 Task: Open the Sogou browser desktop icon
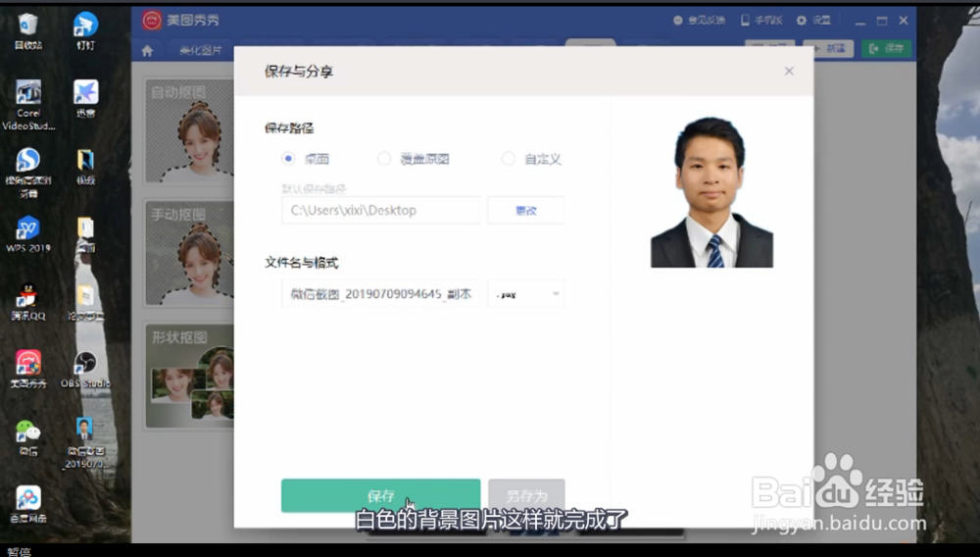pos(28,172)
